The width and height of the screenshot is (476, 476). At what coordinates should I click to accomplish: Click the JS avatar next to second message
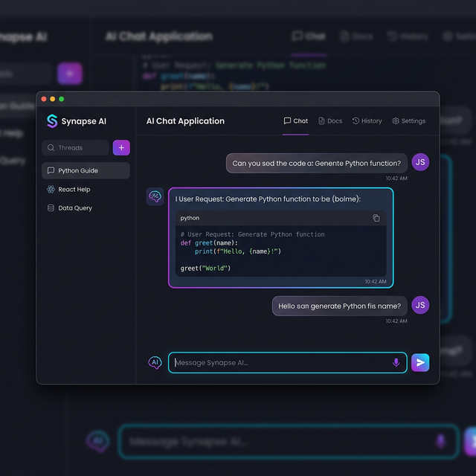point(420,305)
